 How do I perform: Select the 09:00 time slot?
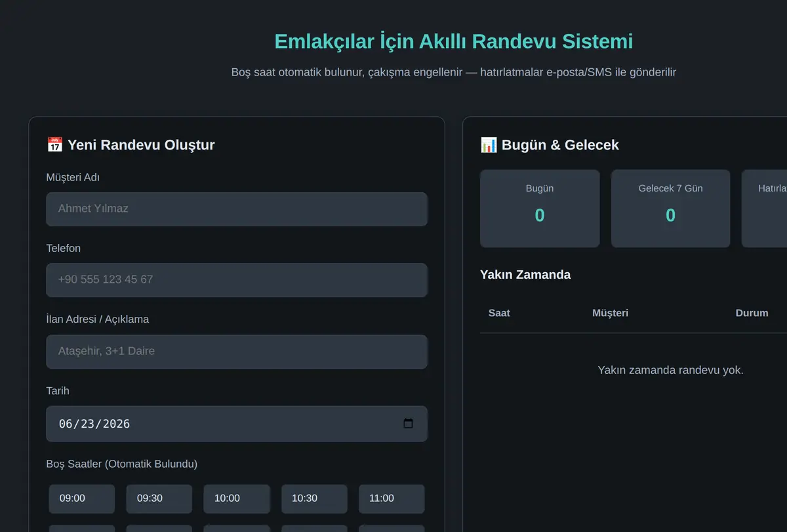pyautogui.click(x=82, y=499)
